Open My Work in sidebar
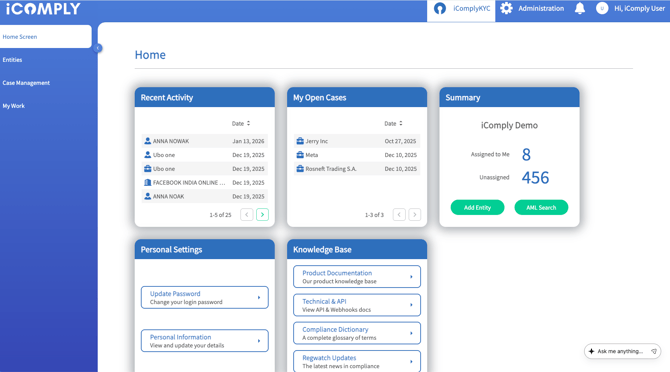Screen dimensions: 670x372 (x=14, y=106)
